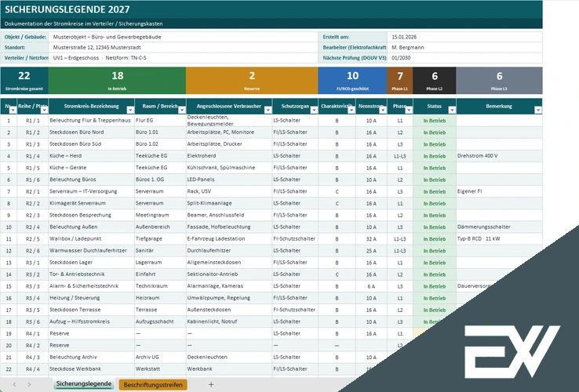579x392 pixels.
Task: Select cell Warmwasser Durchlauferhitzer
Action: point(91,250)
